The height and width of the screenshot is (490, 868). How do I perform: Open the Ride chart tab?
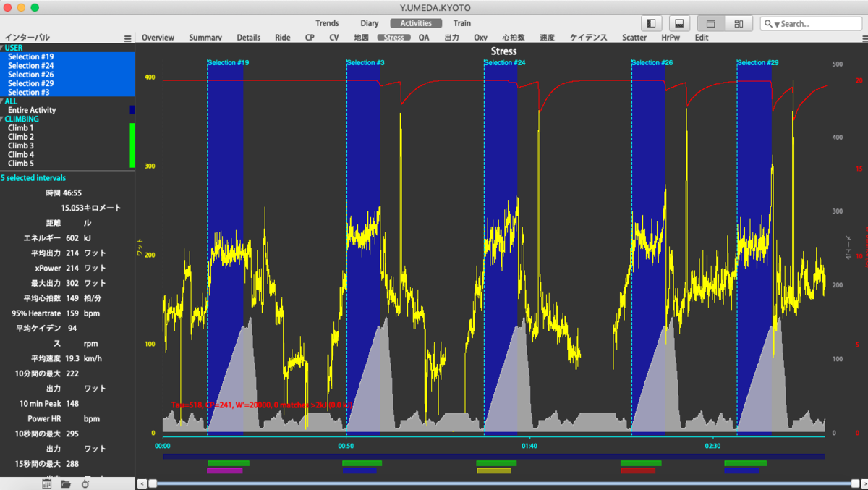coord(283,38)
